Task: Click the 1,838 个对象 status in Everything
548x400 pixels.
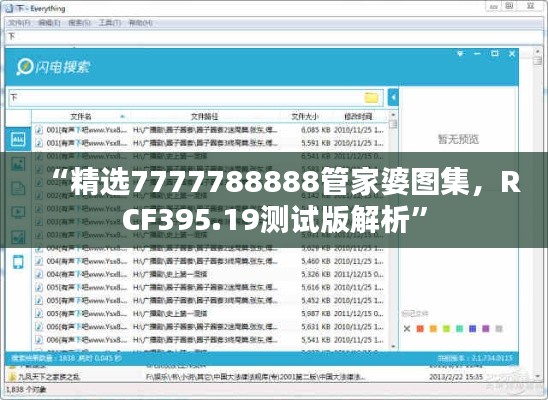Action: (x=26, y=389)
